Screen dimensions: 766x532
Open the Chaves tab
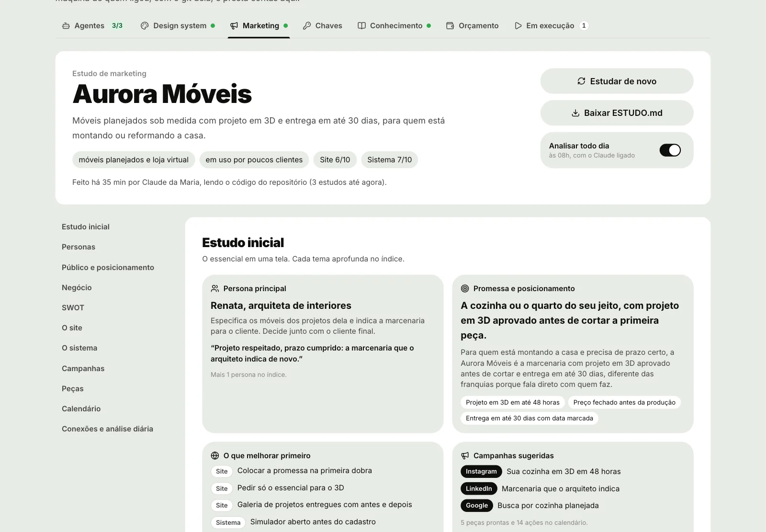(x=323, y=26)
